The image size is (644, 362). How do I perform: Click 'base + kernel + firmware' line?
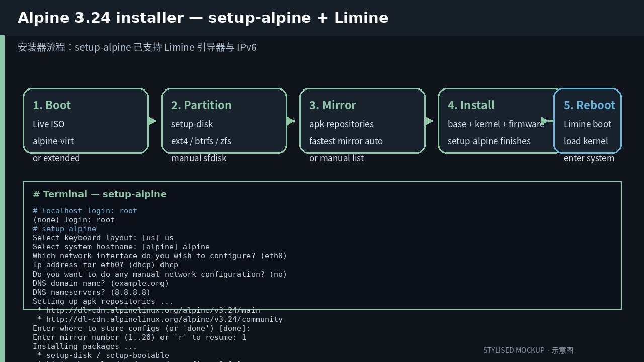click(x=496, y=124)
